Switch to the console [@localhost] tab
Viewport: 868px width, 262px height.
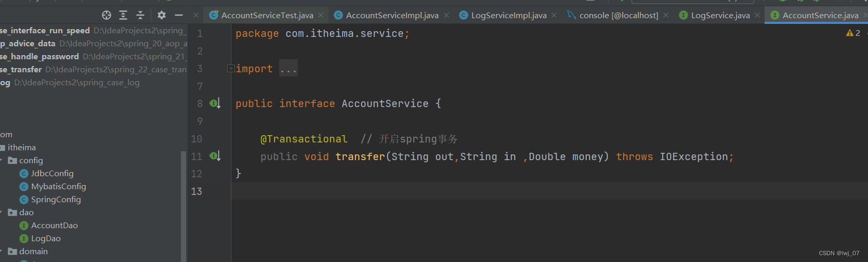tap(619, 16)
